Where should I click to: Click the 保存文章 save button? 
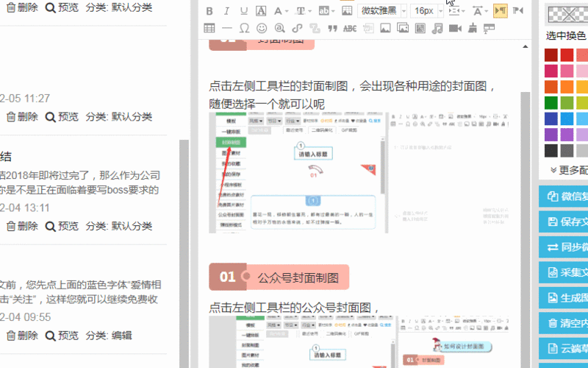(x=563, y=222)
